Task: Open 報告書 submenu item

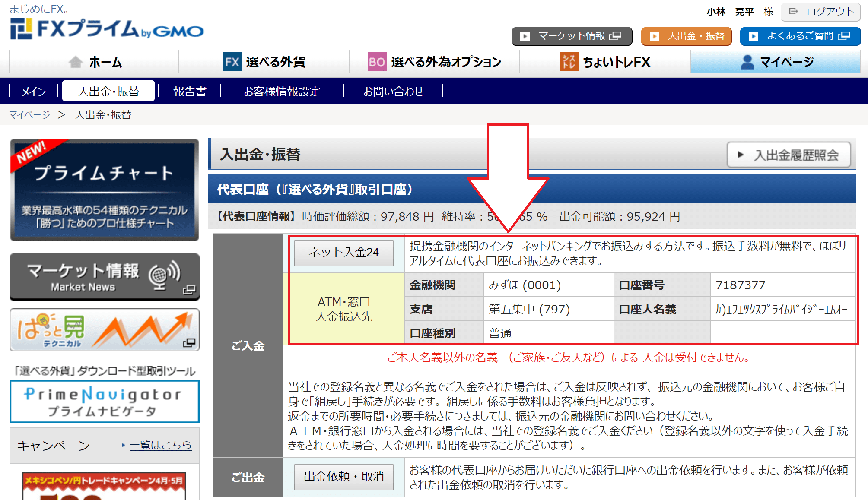Action: click(x=190, y=91)
